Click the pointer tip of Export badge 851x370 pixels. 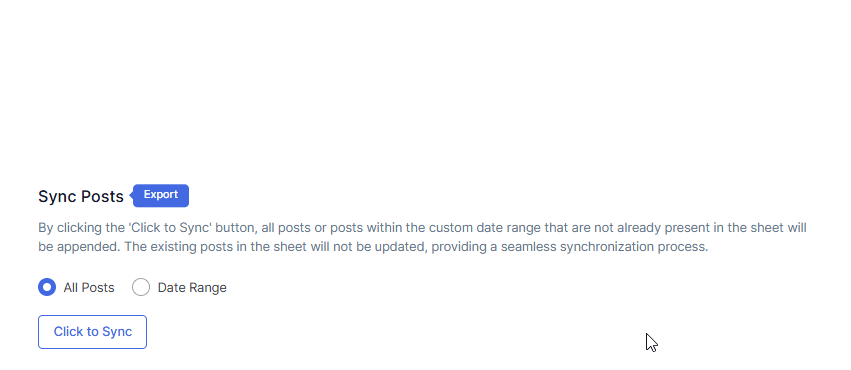(131, 195)
